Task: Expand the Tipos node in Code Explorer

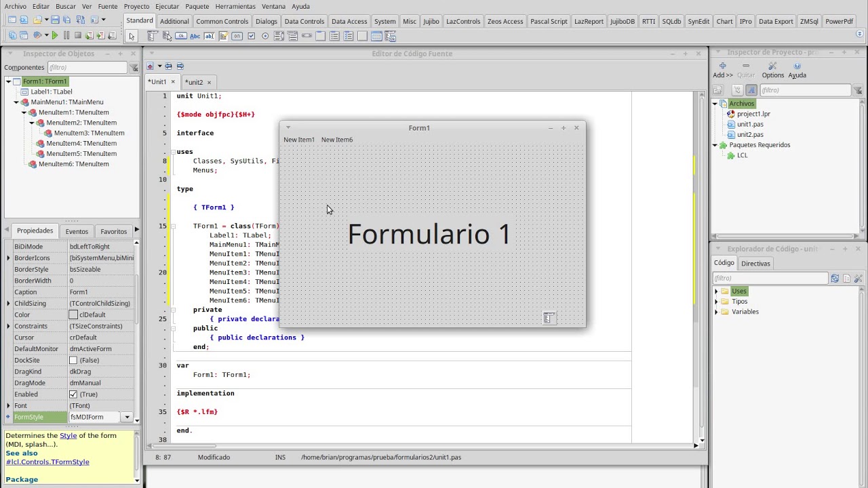Action: 716,302
